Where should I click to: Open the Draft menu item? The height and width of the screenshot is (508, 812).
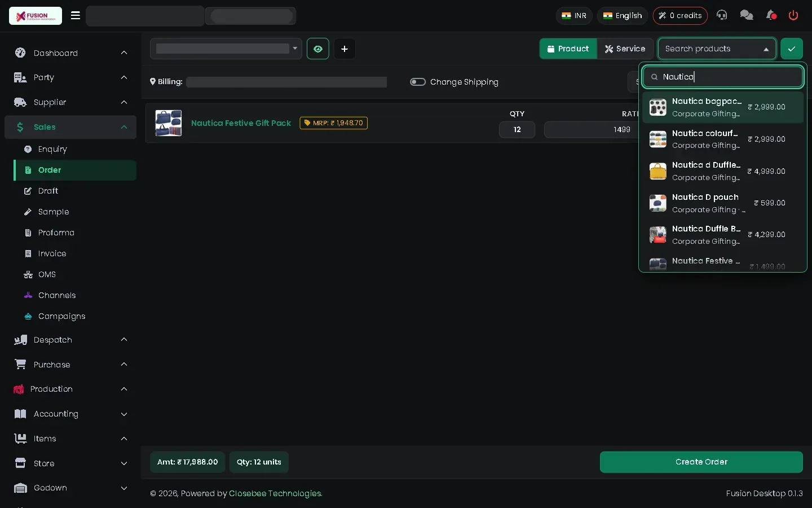point(74,191)
